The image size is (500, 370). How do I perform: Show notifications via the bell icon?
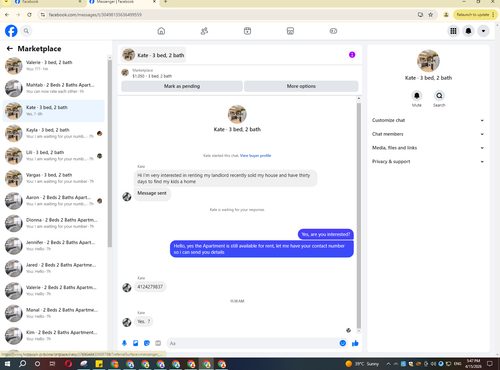coord(468,31)
